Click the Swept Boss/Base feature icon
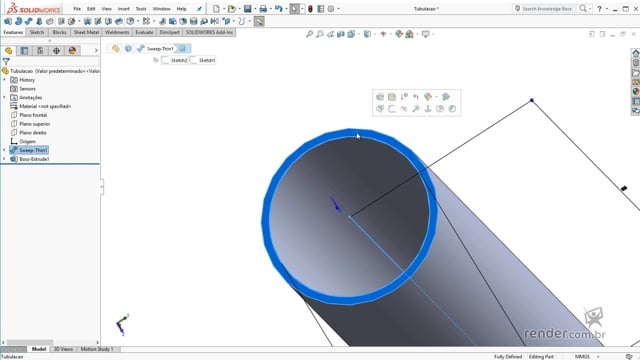This screenshot has height=360, width=640. (x=29, y=21)
